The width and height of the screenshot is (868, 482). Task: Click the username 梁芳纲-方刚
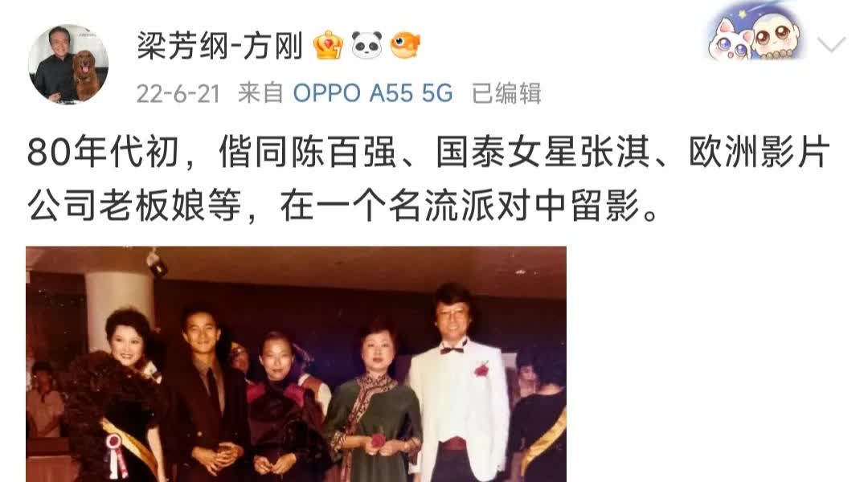tap(219, 45)
